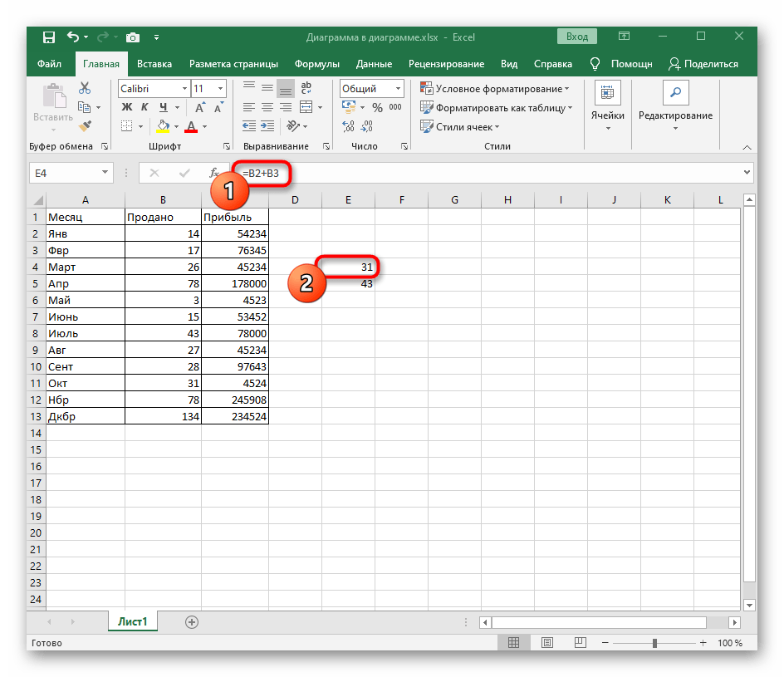
Task: Click the Вставить paste button
Action: (x=53, y=108)
